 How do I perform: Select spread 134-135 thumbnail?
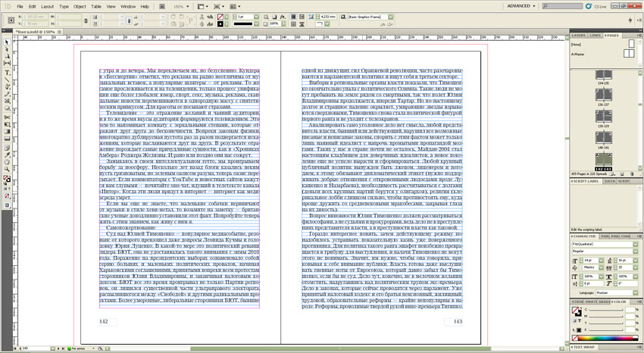(x=604, y=77)
